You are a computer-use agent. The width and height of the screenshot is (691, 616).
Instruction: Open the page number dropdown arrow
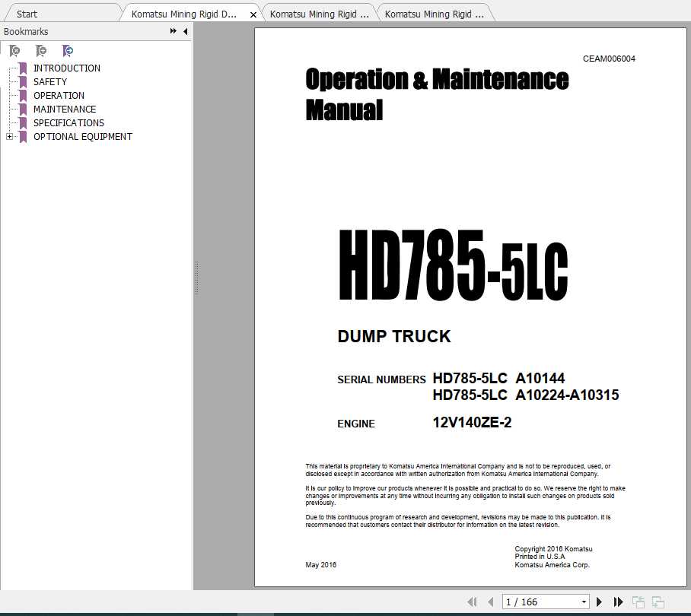tap(584, 602)
